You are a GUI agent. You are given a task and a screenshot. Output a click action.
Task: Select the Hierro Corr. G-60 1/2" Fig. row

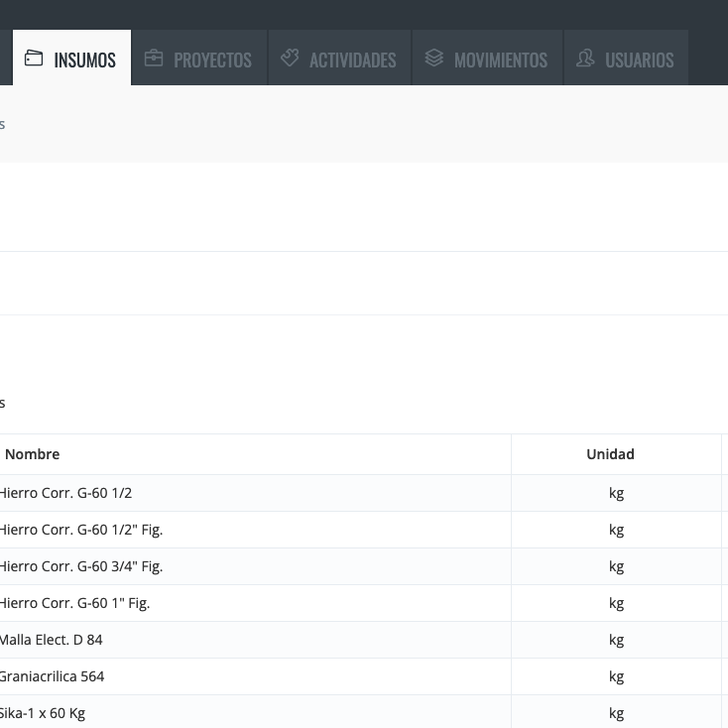[80, 530]
